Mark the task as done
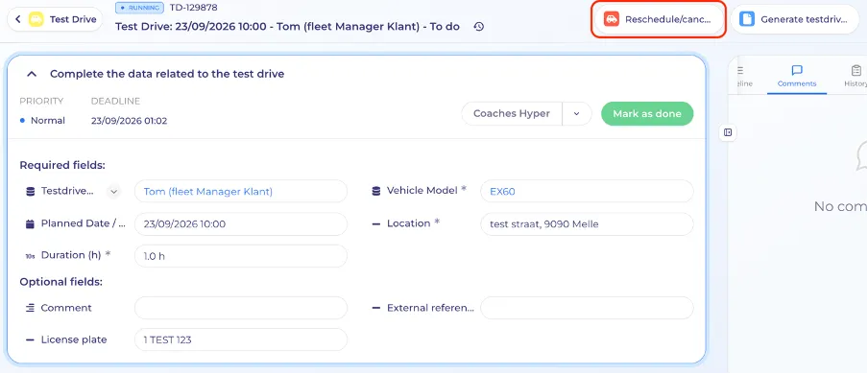The image size is (868, 374). pyautogui.click(x=647, y=113)
